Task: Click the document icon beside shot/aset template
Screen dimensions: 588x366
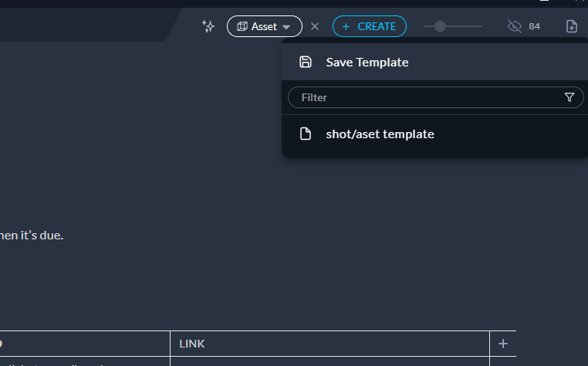Action: tap(306, 134)
